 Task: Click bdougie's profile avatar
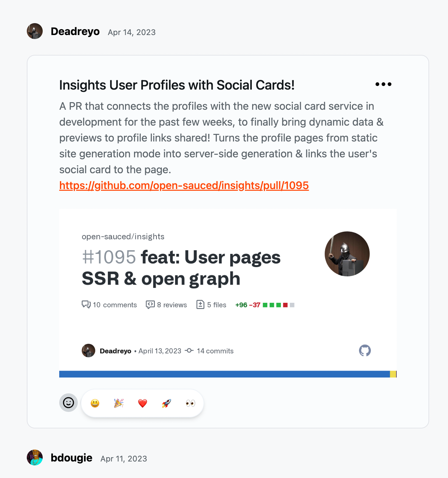(x=34, y=458)
